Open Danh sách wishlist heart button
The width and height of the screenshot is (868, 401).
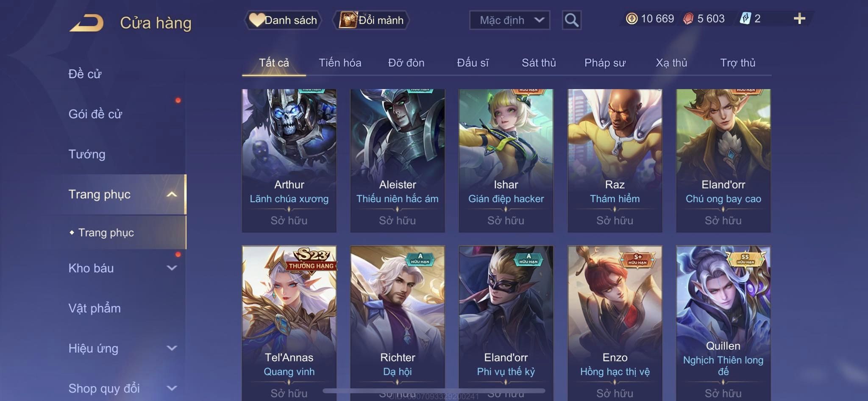(283, 20)
